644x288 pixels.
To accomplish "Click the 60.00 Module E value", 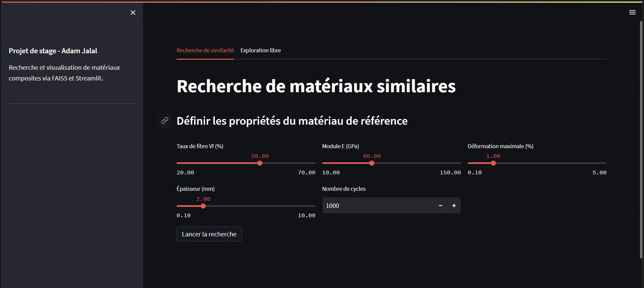I will pos(371,156).
